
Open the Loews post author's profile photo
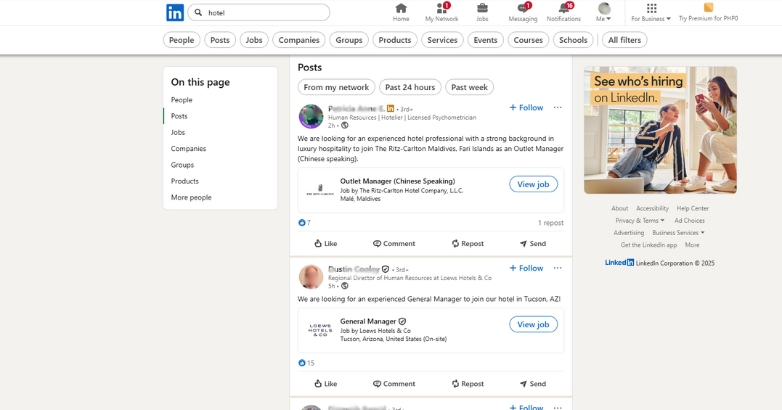click(311, 277)
